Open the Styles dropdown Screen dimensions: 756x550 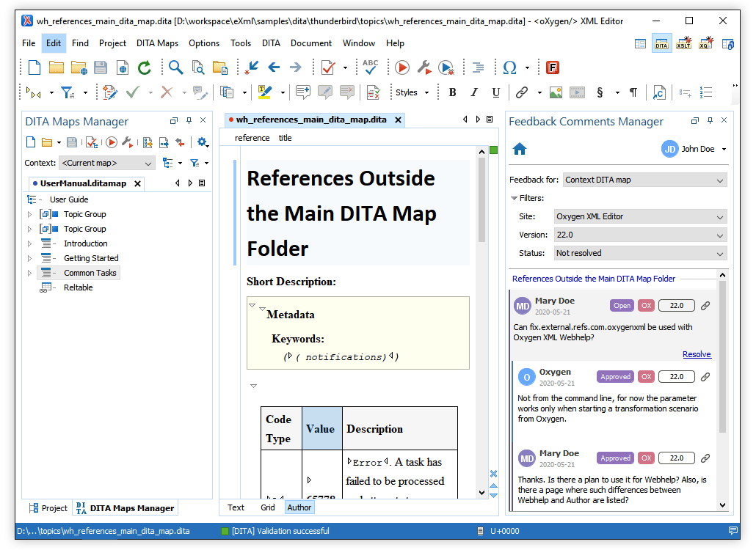(x=412, y=92)
